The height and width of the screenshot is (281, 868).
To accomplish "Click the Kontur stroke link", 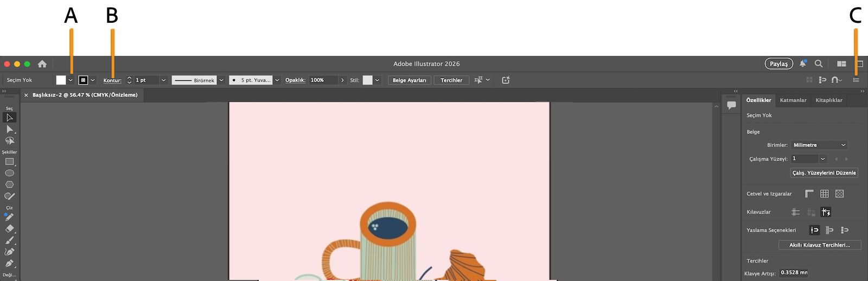I will point(112,80).
